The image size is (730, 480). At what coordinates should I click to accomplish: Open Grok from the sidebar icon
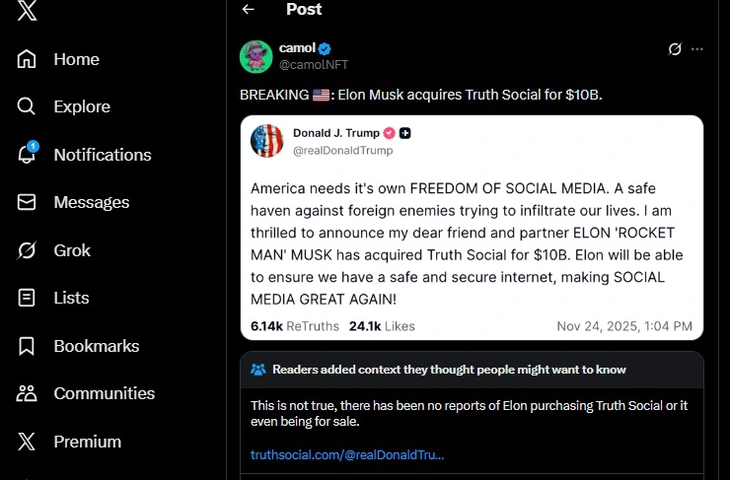(x=27, y=250)
